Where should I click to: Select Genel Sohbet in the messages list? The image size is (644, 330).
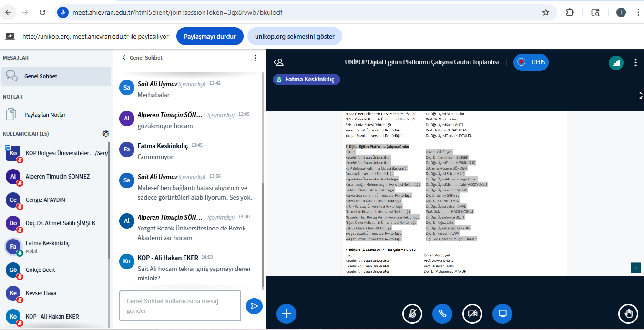41,76
